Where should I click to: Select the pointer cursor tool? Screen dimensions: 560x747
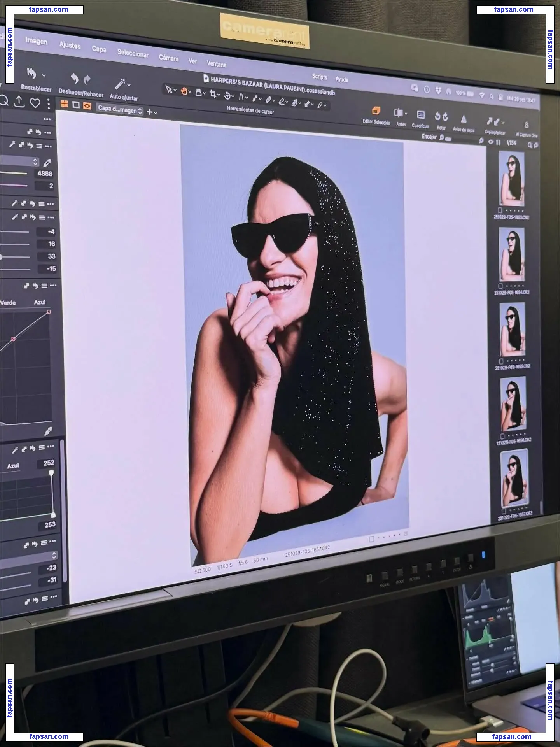169,89
